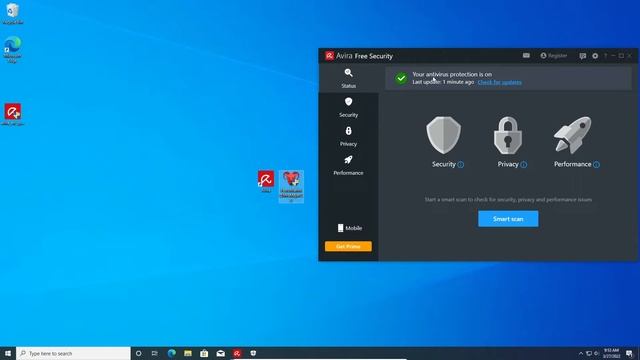Viewport: 640px width, 360px height.
Task: Click the shield icon on taskbar
Action: (x=253, y=353)
